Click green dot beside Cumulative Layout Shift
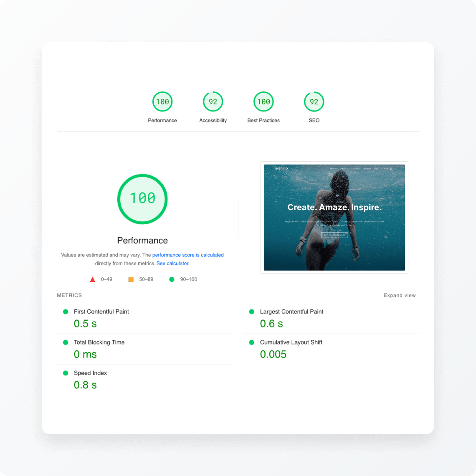Screen dimensions: 476x476 (x=252, y=342)
